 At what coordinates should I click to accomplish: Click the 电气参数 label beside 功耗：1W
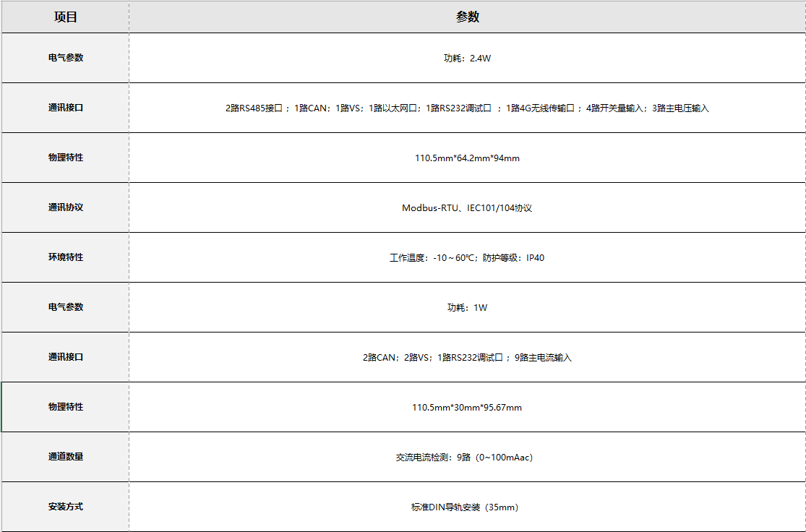tap(66, 307)
